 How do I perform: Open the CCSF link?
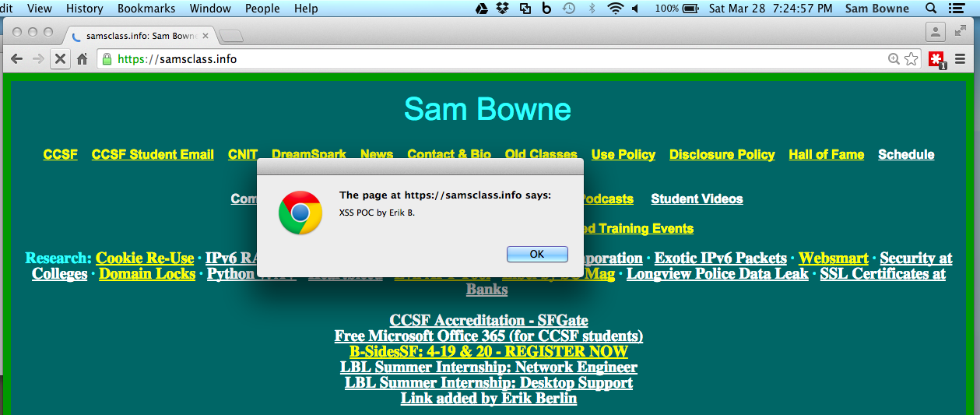61,154
